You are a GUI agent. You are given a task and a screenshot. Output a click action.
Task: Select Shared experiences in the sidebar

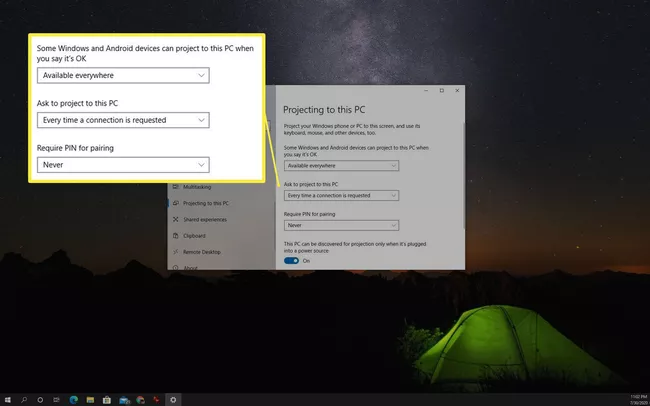(205, 219)
